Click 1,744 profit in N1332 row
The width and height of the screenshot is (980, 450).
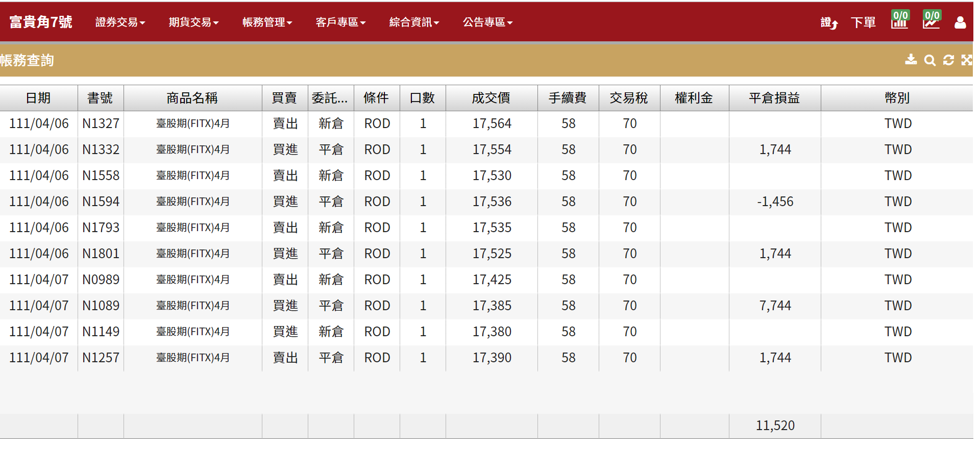775,149
